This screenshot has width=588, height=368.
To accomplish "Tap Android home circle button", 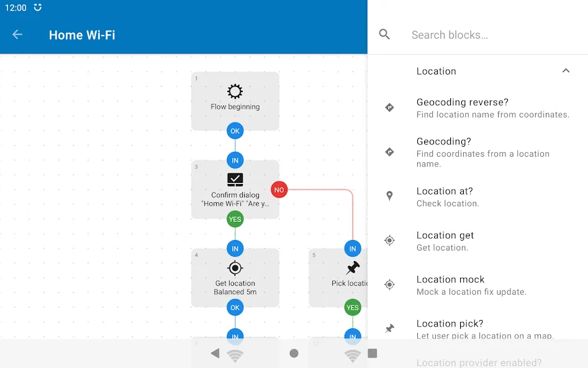I will tap(294, 353).
